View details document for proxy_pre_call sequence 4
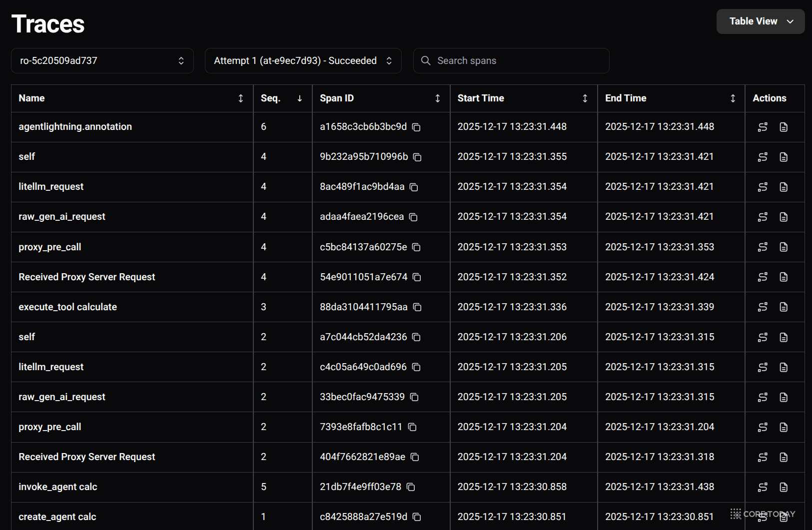Viewport: 812px width, 530px height. (783, 247)
